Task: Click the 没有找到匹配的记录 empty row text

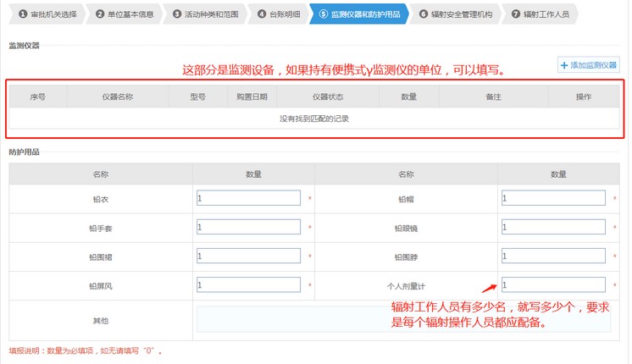Action: pos(314,119)
